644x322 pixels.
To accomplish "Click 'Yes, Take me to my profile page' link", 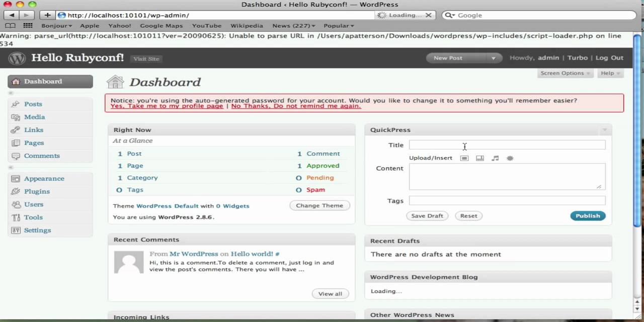I will click(167, 106).
